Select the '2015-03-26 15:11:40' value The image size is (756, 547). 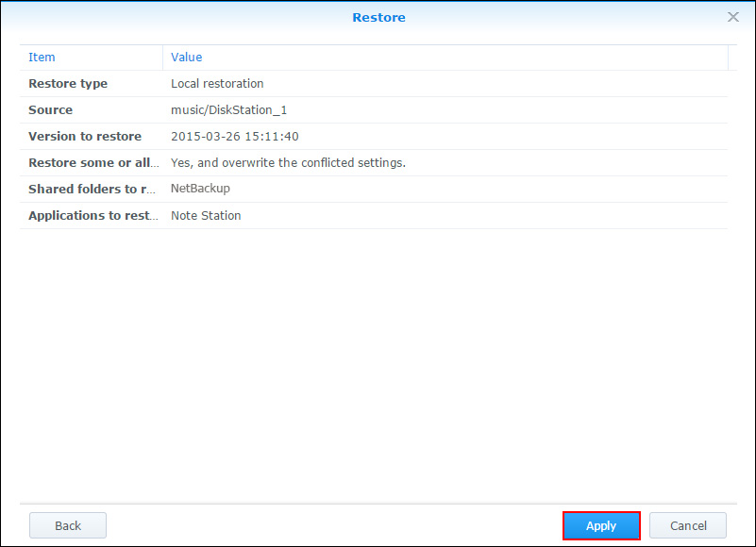click(235, 137)
